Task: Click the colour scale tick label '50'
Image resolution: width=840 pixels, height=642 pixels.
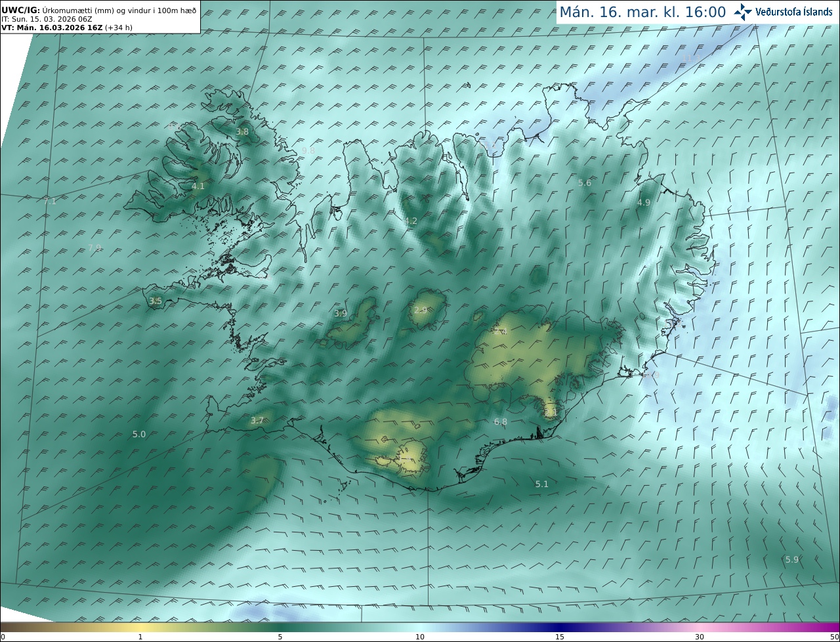Action: [835, 637]
